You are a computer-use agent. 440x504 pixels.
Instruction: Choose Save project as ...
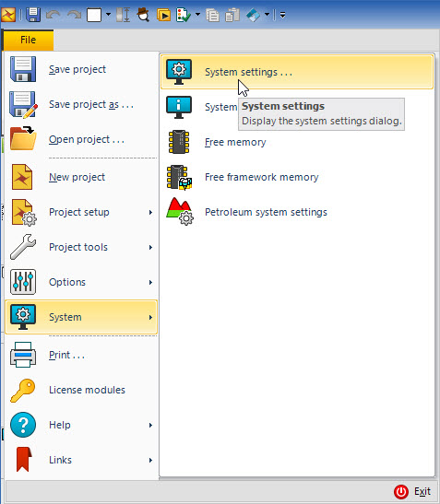coord(91,104)
